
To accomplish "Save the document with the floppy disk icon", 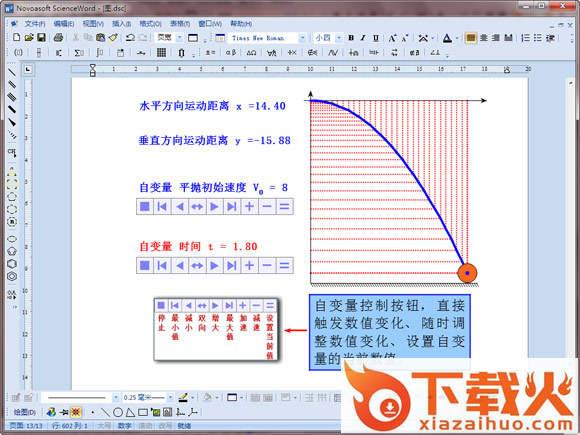I will point(41,37).
